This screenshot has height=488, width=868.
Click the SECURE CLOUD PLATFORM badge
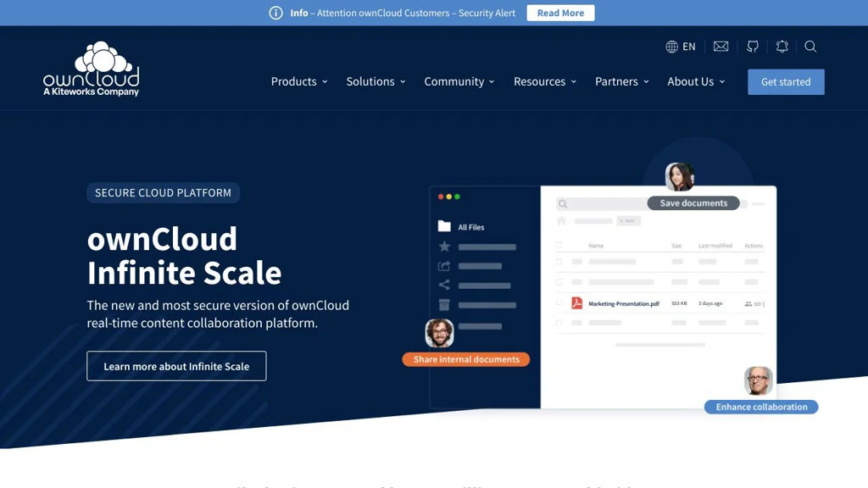[163, 192]
